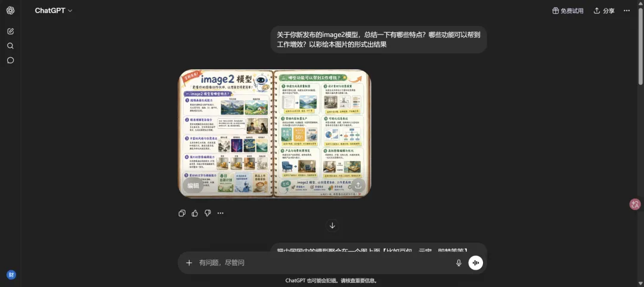This screenshot has height=287, width=644.
Task: Click the 免费试用 button
Action: pyautogui.click(x=568, y=11)
